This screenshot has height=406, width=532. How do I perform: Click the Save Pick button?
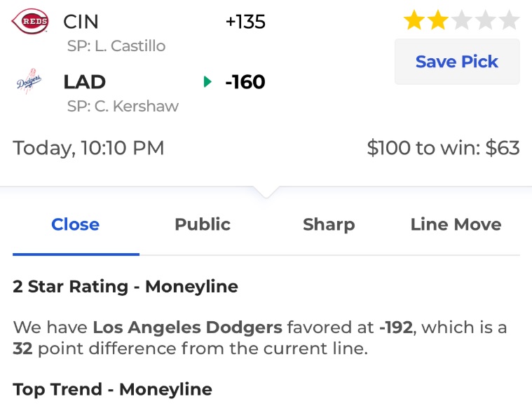click(457, 62)
